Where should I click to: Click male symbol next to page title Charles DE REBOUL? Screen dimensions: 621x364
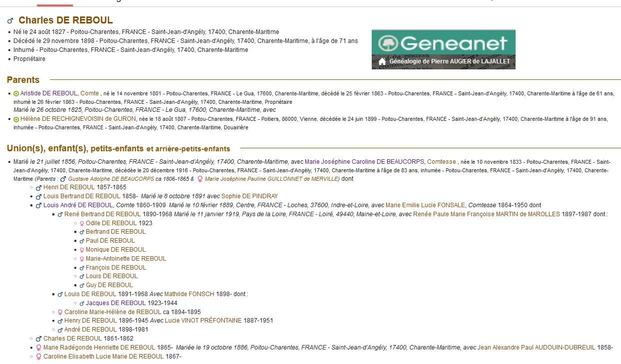tap(10, 21)
